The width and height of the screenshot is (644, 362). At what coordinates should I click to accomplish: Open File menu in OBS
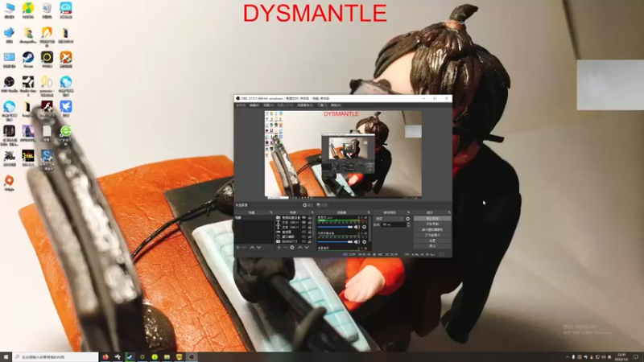(x=241, y=105)
